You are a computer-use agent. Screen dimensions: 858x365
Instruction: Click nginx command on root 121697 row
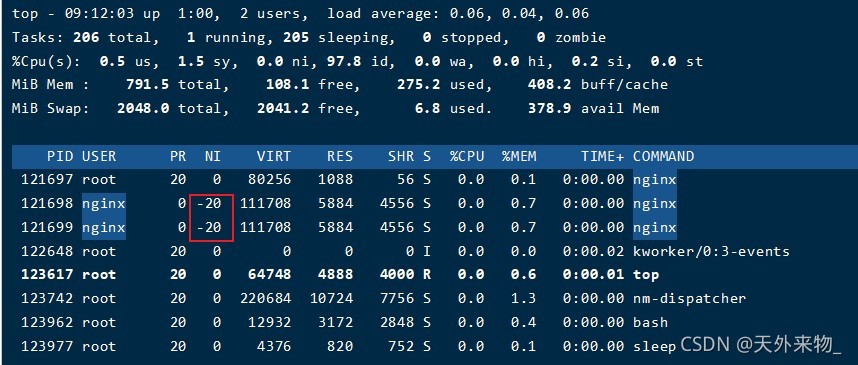[x=655, y=179]
